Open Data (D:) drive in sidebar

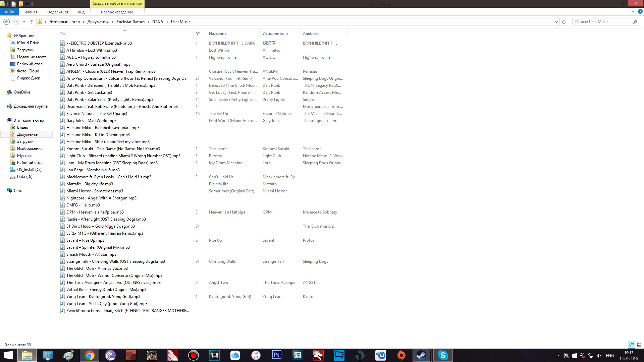click(x=24, y=177)
